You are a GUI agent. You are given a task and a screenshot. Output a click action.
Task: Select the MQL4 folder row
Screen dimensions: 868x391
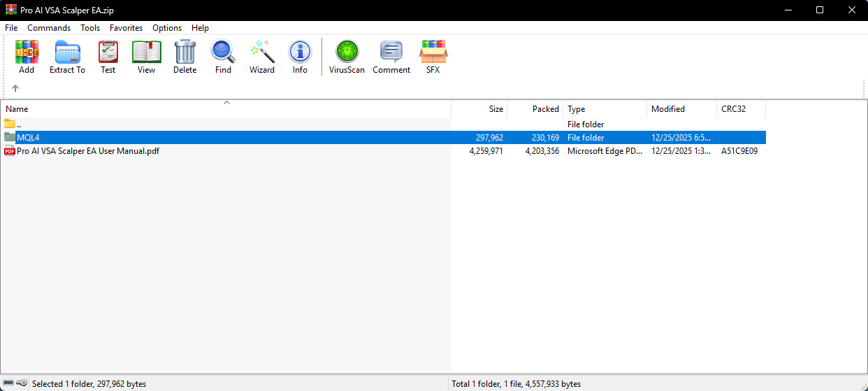pyautogui.click(x=384, y=138)
